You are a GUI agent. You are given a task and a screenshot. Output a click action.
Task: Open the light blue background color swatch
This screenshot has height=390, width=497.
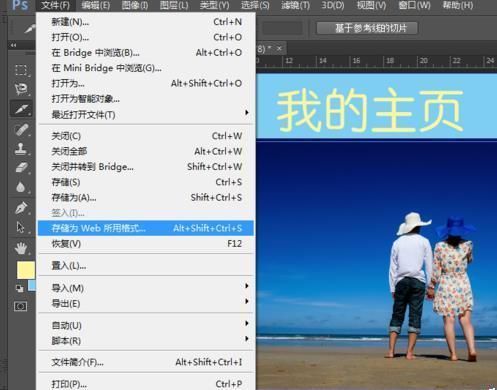(x=32, y=285)
